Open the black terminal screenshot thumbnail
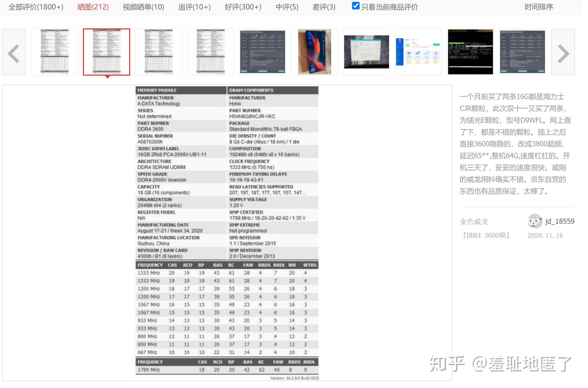This screenshot has width=588, height=388. click(x=470, y=52)
